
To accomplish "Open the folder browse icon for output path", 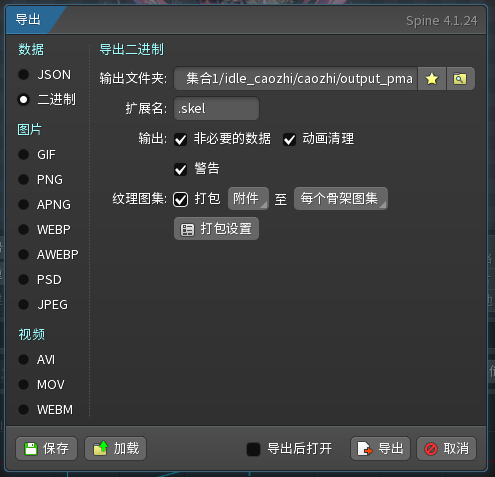I will [460, 79].
